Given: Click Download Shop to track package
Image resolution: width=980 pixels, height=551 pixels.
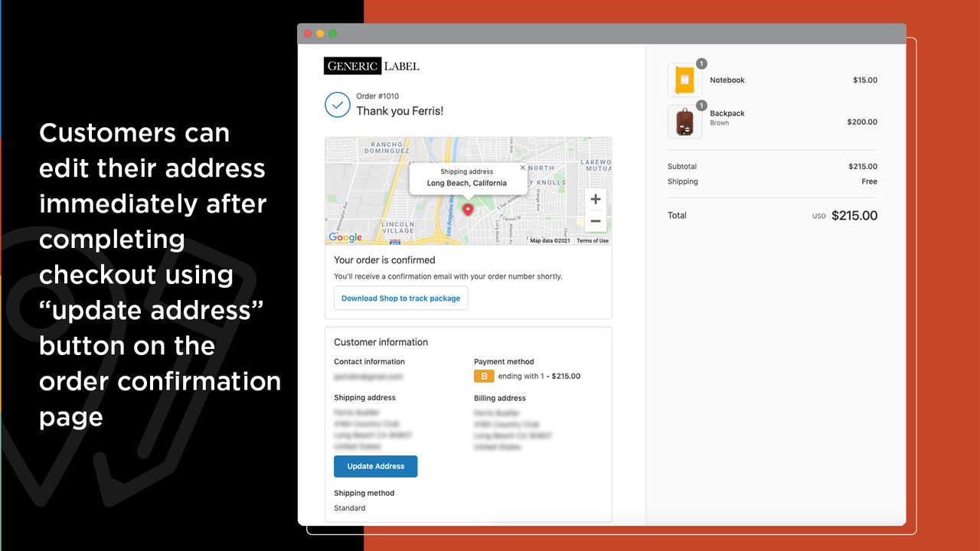Looking at the screenshot, I should (x=400, y=298).
